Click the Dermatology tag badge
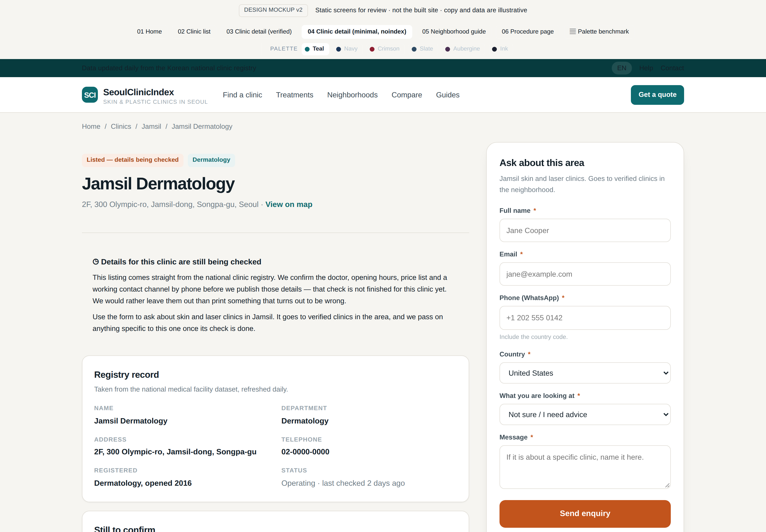This screenshot has width=766, height=532. coord(211,160)
